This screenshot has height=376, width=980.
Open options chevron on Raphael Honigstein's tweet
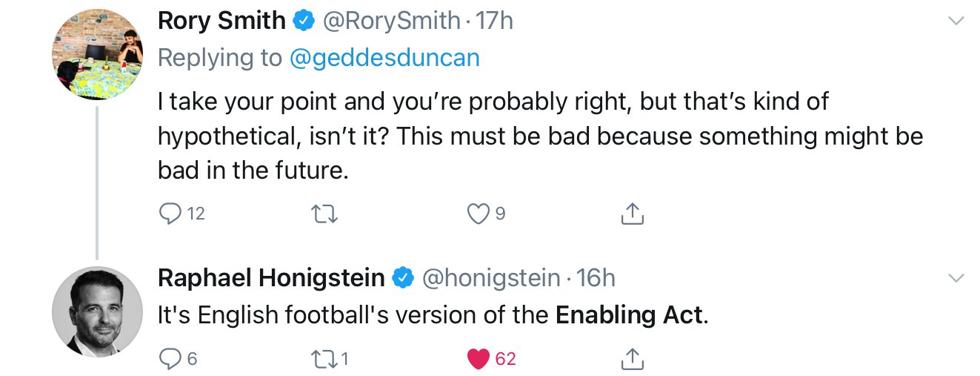coord(956,279)
